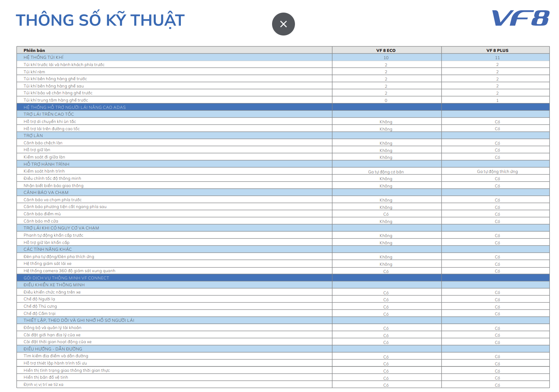Image resolution: width=559 pixels, height=392 pixels.
Task: Click the Hệ thống camera 360 độ row label
Action: click(69, 271)
